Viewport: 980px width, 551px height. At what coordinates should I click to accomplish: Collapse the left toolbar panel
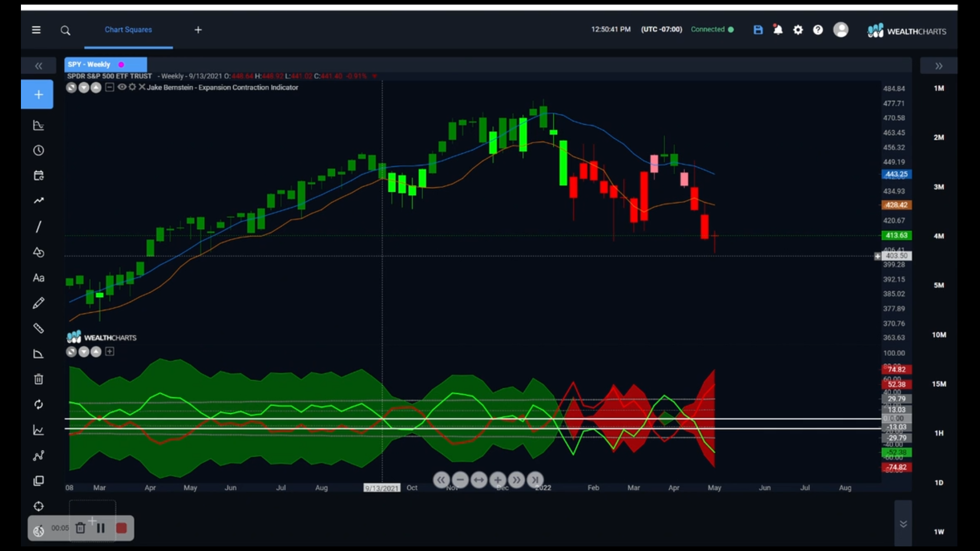click(x=38, y=66)
